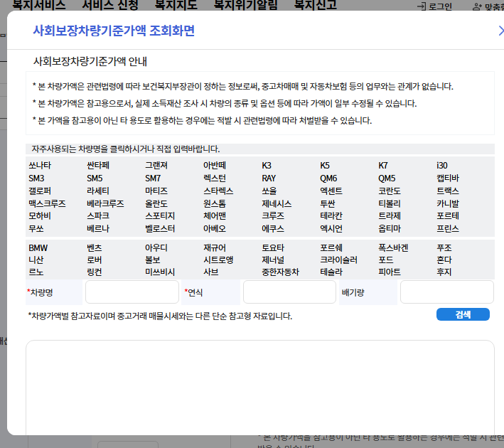Choose 크라이슬러 brand
Image resolution: width=504 pixels, height=448 pixels.
(338, 260)
